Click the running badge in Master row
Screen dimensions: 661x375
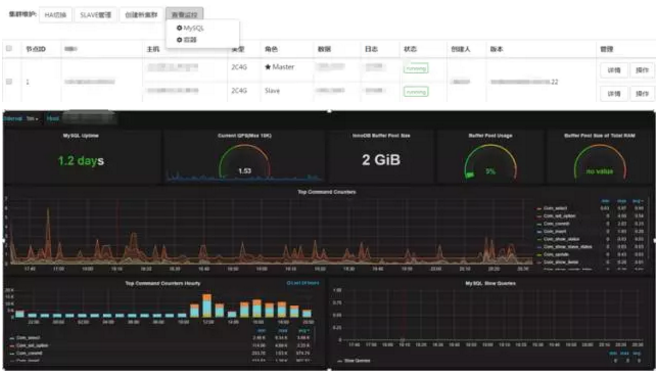pyautogui.click(x=416, y=68)
